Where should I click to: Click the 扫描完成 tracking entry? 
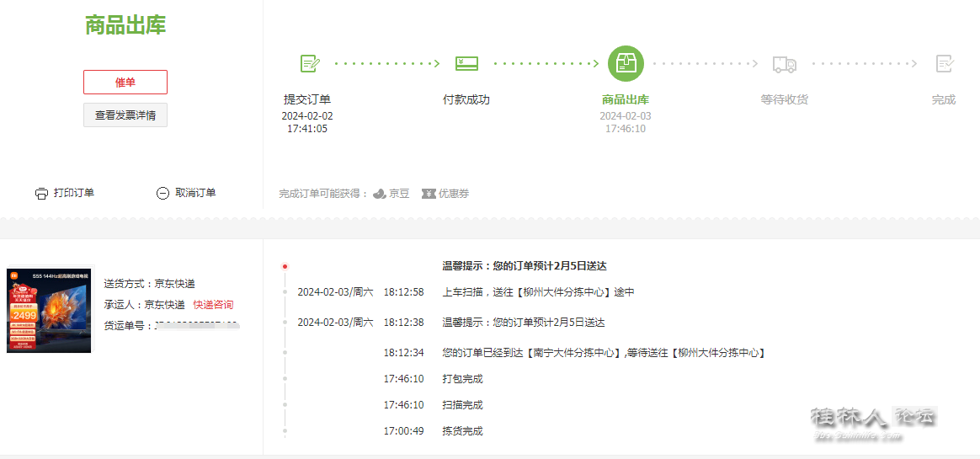pos(462,405)
